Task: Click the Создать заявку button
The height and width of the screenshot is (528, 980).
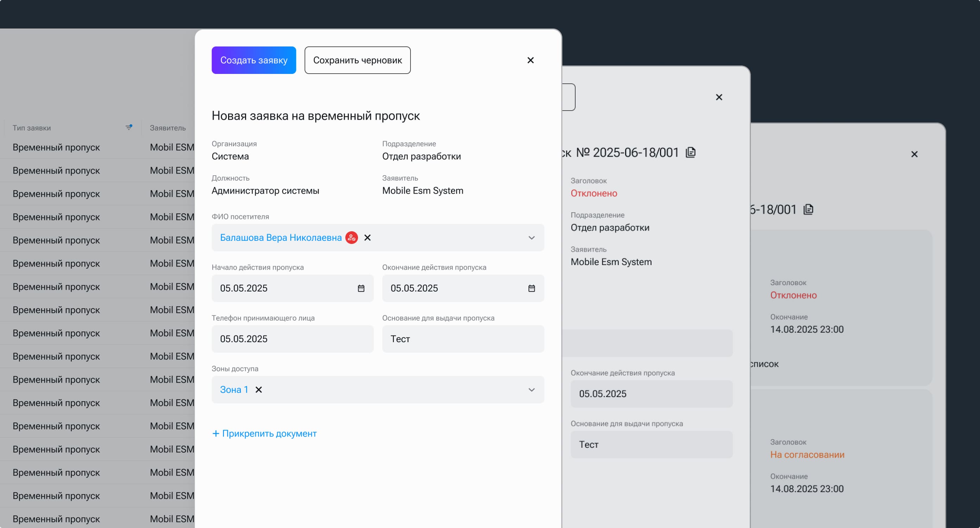Action: click(254, 60)
